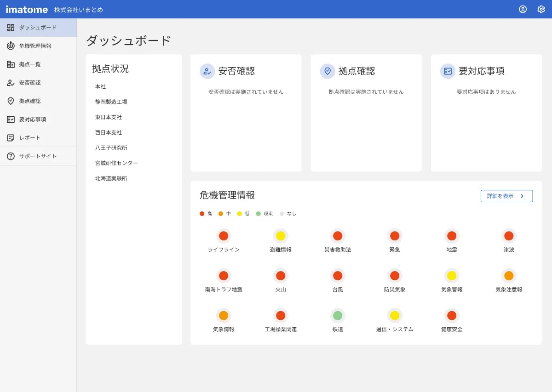Screen dimensions: 552x392
Task: Select 八王子研究所 from the location list
Action: (x=111, y=148)
